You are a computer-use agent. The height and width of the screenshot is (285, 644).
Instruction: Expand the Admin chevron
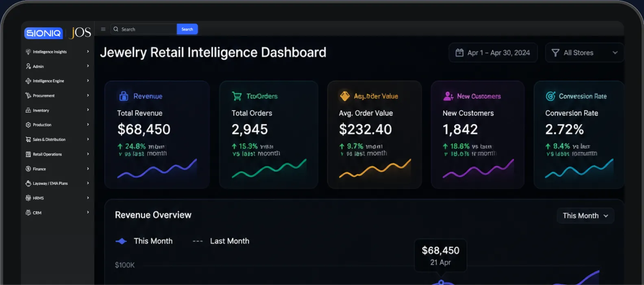pos(88,66)
